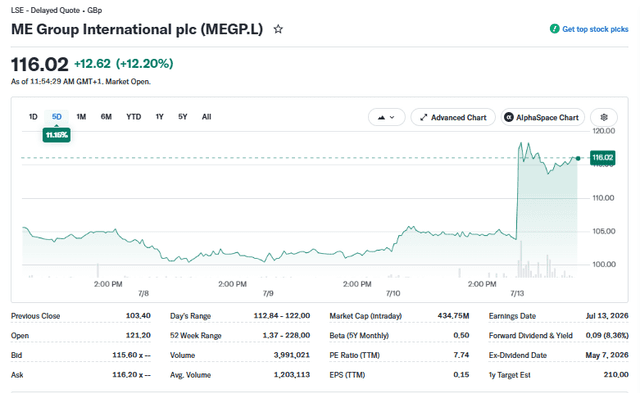The height and width of the screenshot is (393, 640).
Task: Click the +12.62 (+12.20%) price change
Action: coord(123,64)
